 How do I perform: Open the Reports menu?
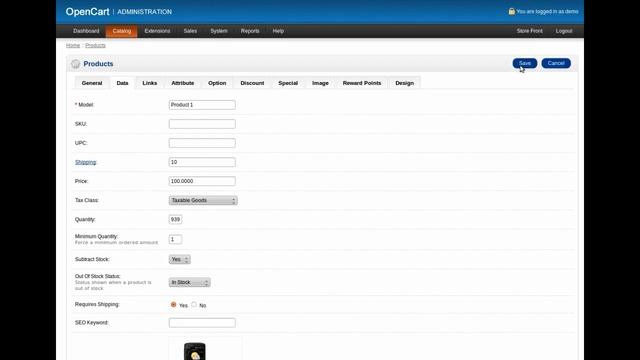point(250,31)
